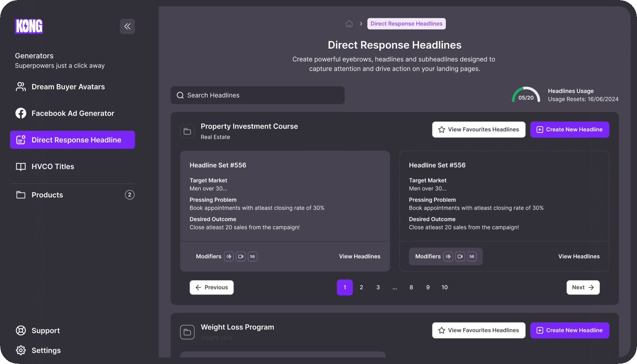Viewport: 637px width, 364px height.
Task: Create New Headline for Property Investment Course
Action: [x=569, y=129]
